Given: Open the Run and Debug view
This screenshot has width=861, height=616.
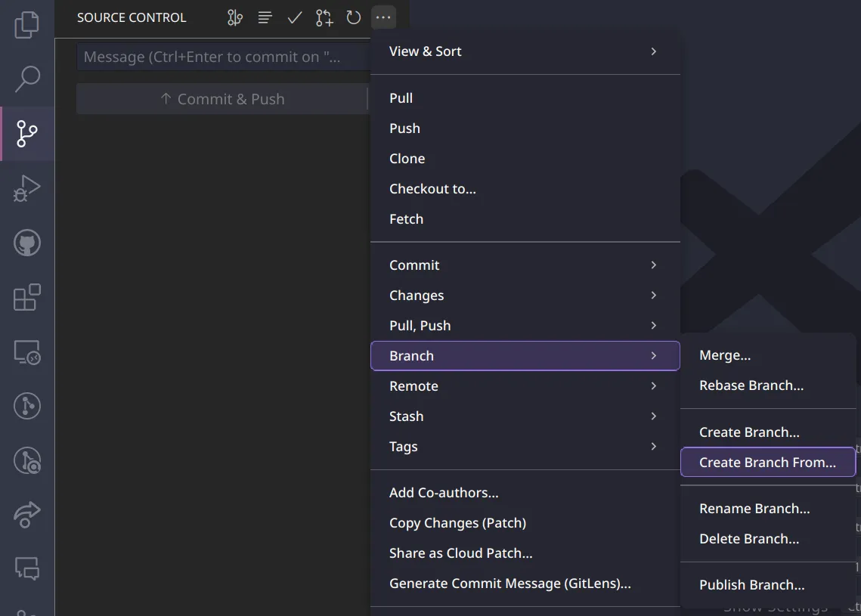Looking at the screenshot, I should tap(28, 188).
